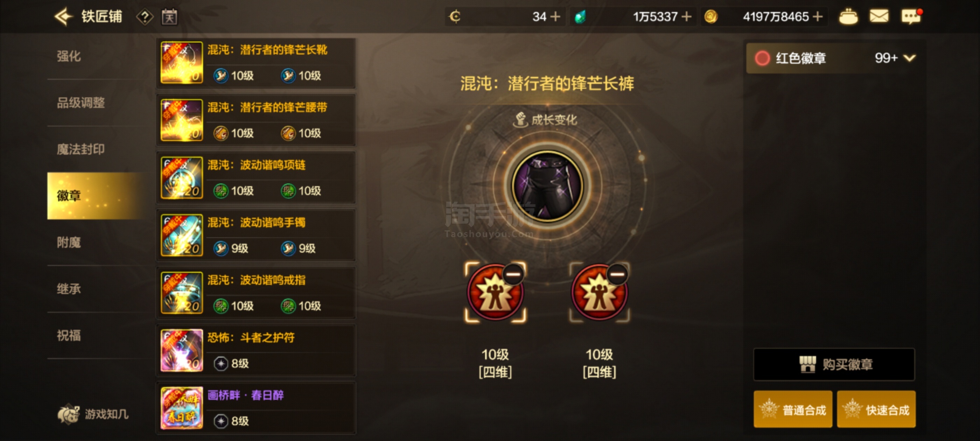This screenshot has height=441, width=980.
Task: Open the calendar icon in the header
Action: (169, 17)
